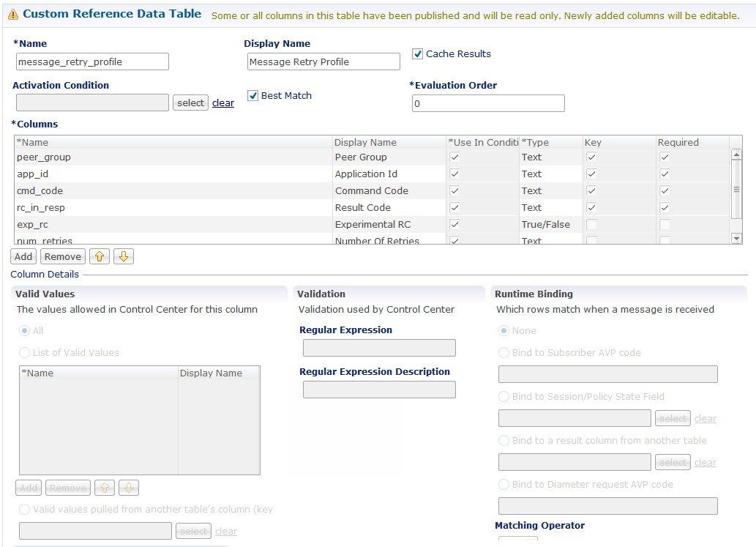Click Add below the Columns table
Image resolution: width=756 pixels, height=547 pixels.
[x=23, y=256]
